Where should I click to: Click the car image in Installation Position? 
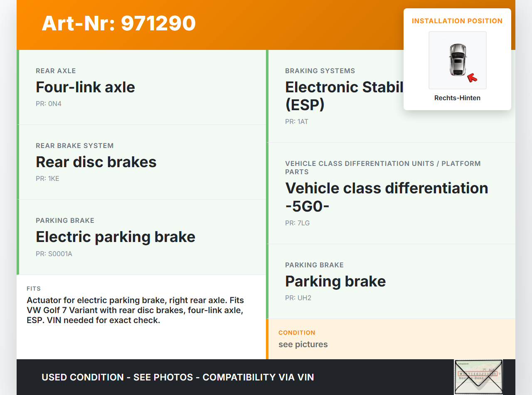tap(457, 60)
